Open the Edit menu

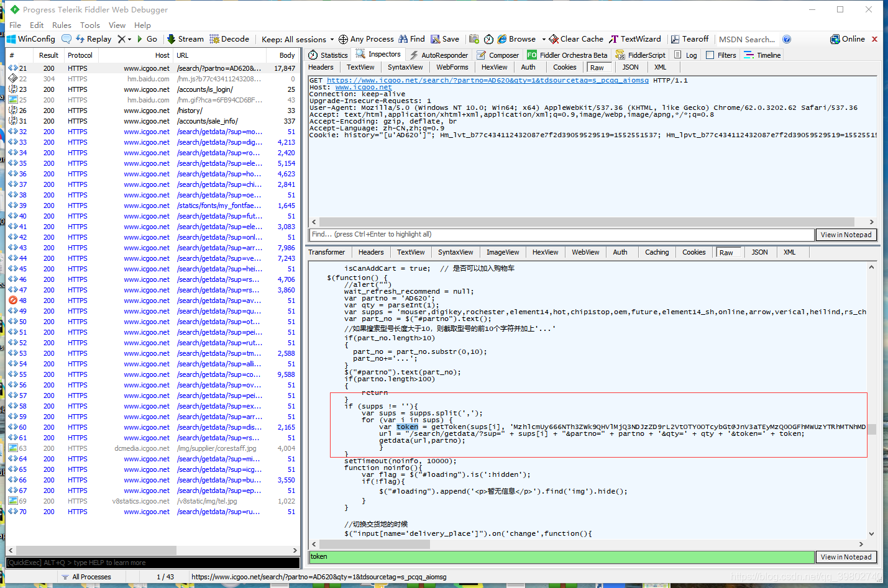[37, 25]
